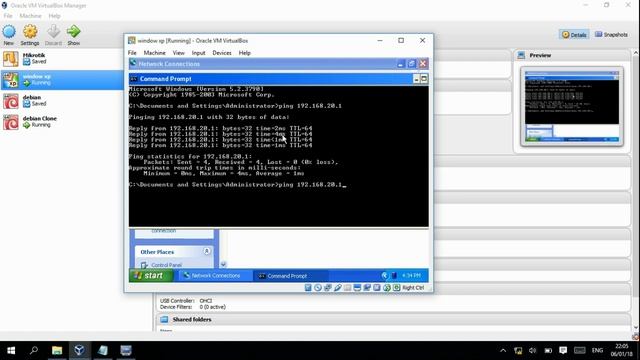
Task: Select the window xp virtual machine
Action: click(x=62, y=80)
